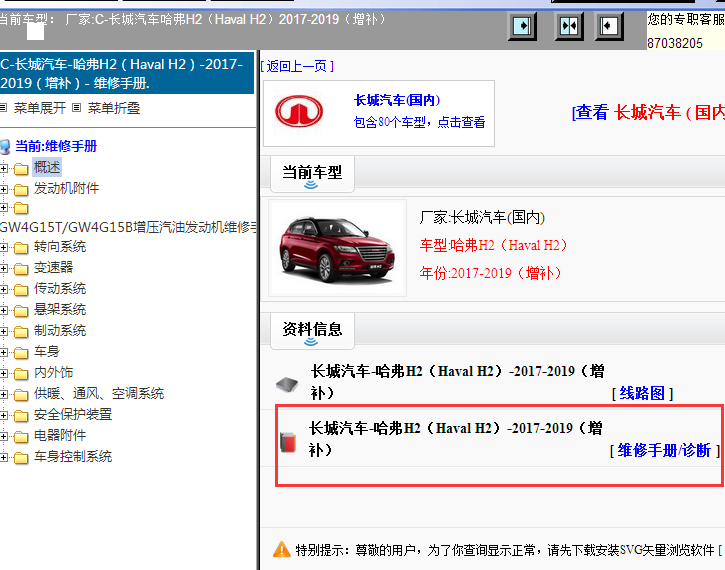Image resolution: width=725 pixels, height=570 pixels.
Task: Click customer service number 87038205
Action: pos(675,43)
